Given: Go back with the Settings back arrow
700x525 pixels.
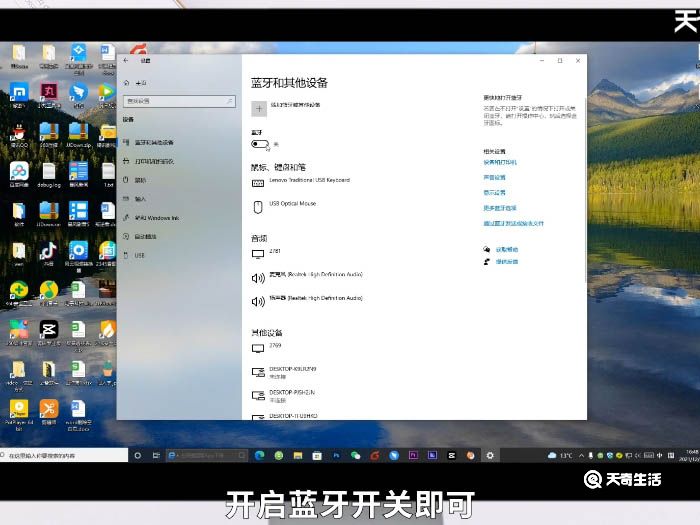Looking at the screenshot, I should (x=126, y=60).
